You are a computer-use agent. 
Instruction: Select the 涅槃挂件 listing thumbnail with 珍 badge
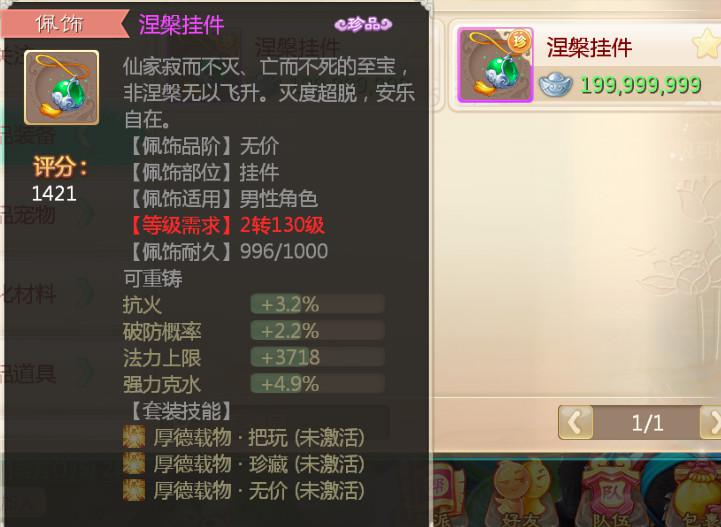point(495,65)
